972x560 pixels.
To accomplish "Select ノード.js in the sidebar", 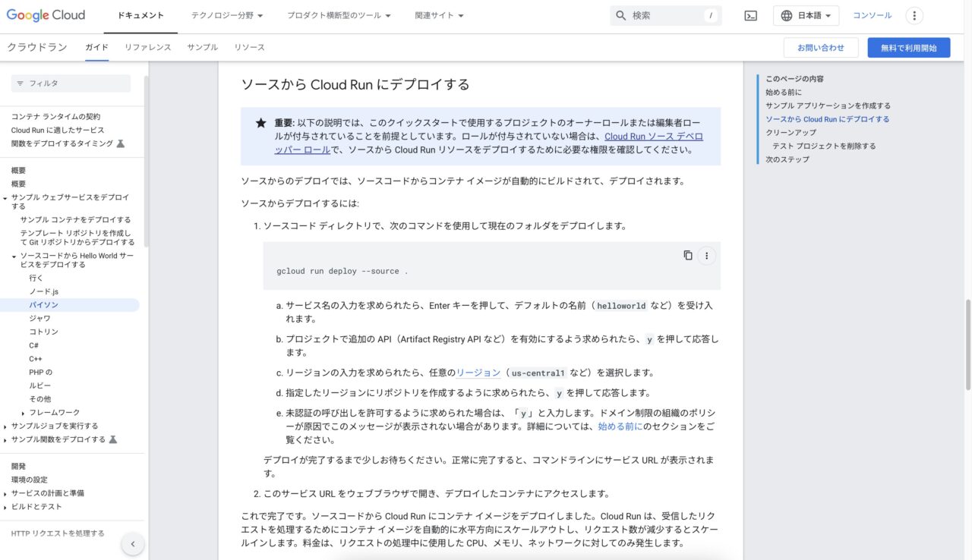I will click(x=44, y=291).
